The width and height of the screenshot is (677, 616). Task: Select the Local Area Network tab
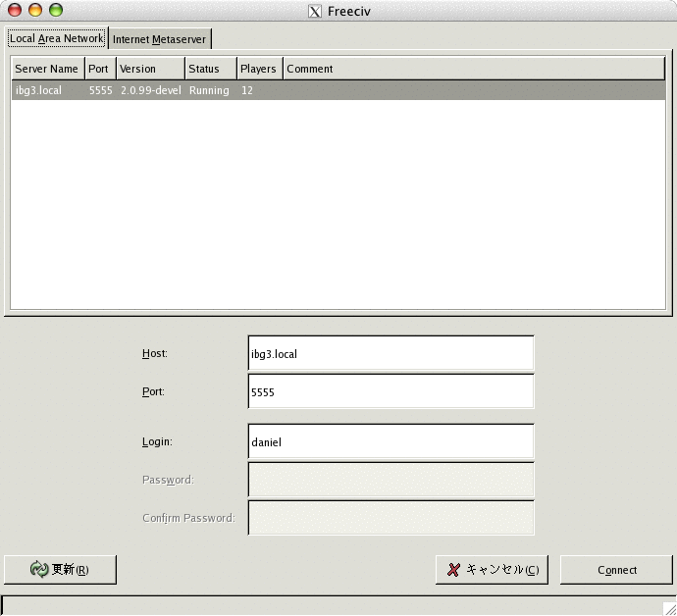[57, 38]
